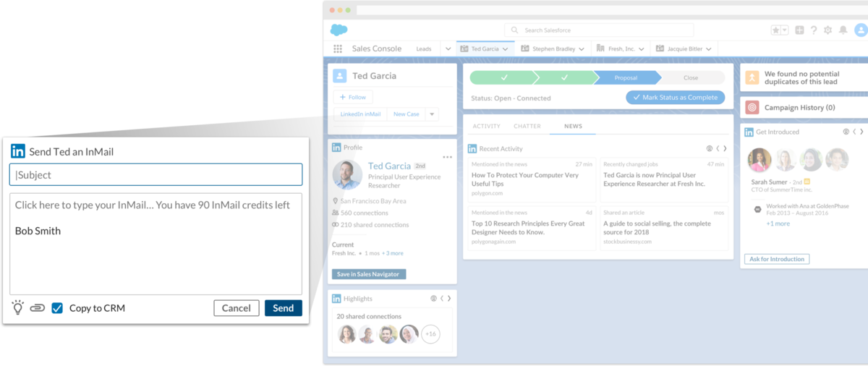
Task: Open the setup gear icon
Action: 828,30
